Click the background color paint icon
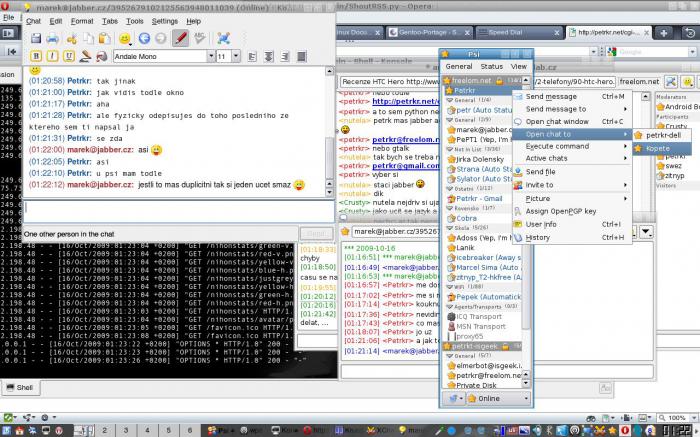Screen dimensions: 700x437 pyautogui.click(x=102, y=56)
